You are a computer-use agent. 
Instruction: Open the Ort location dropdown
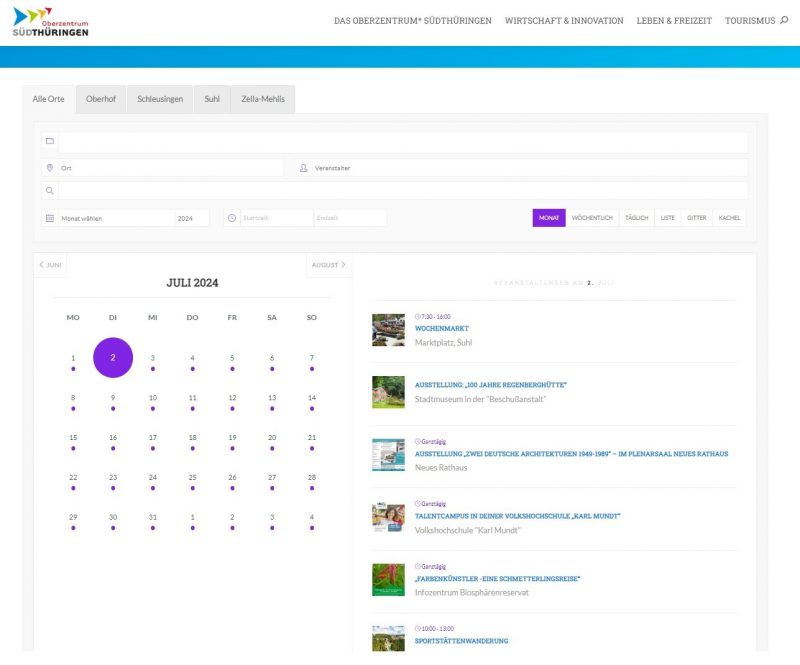point(170,168)
